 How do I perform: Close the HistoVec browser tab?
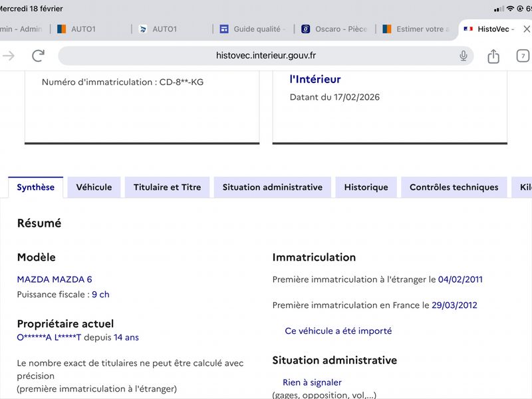click(526, 29)
